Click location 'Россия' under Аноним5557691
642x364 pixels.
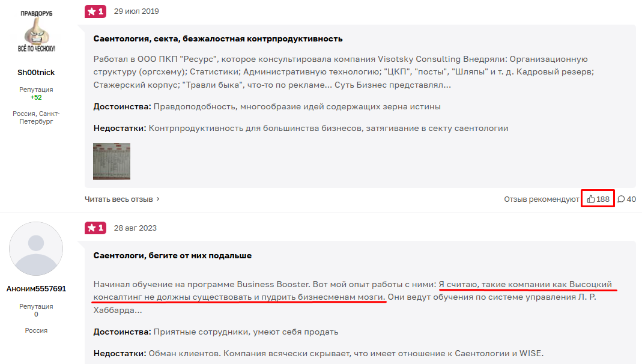click(36, 330)
